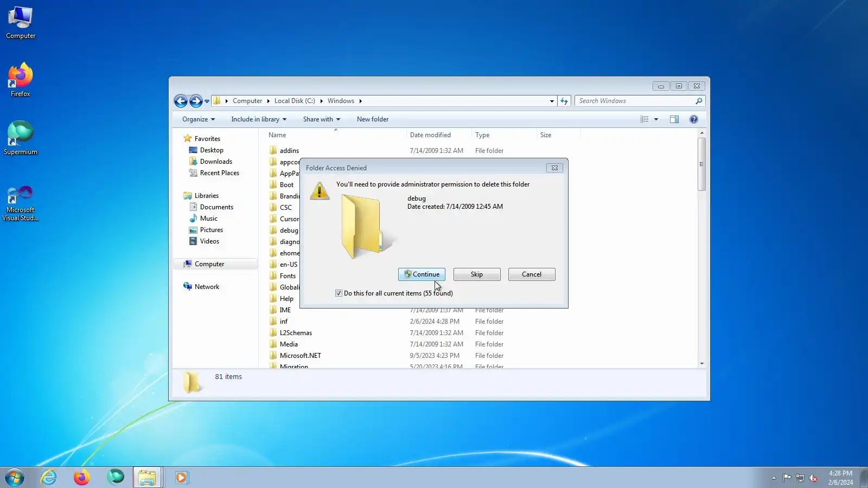Change the view icon button
The height and width of the screenshot is (488, 868).
[644, 119]
